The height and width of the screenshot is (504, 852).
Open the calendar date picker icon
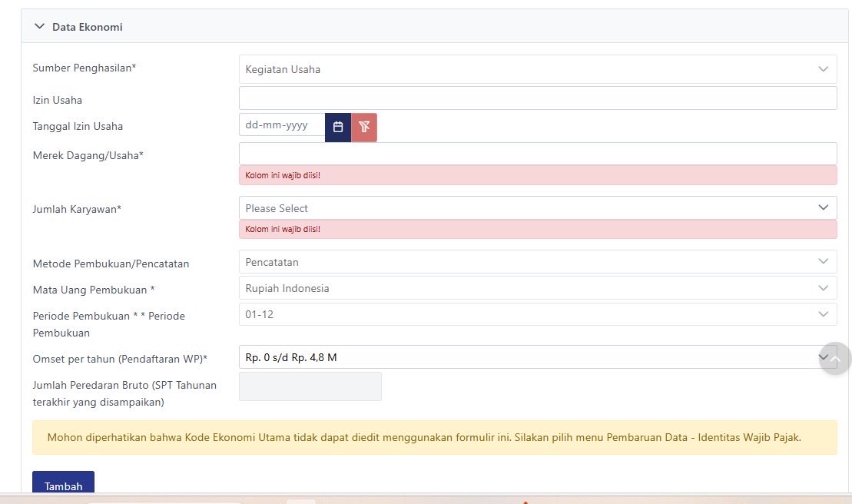338,127
